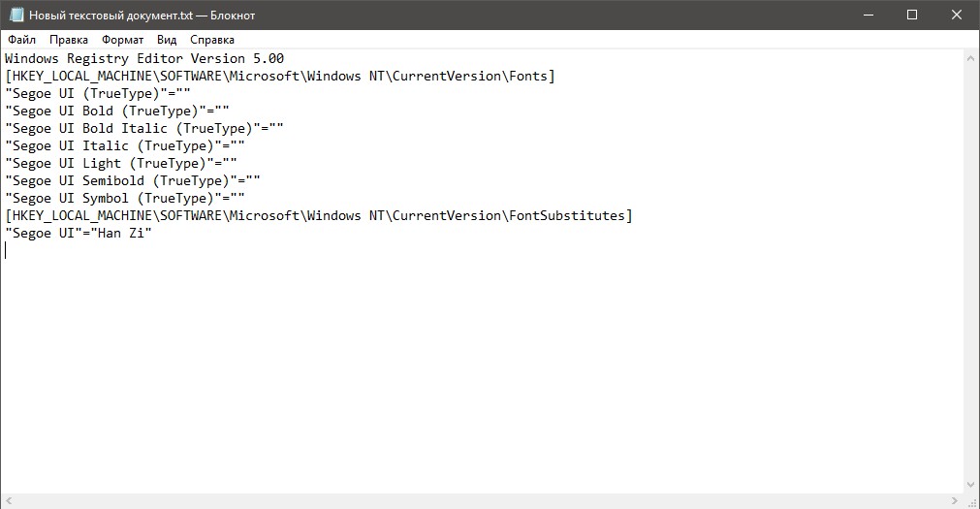Open the Вид menu

click(x=167, y=40)
